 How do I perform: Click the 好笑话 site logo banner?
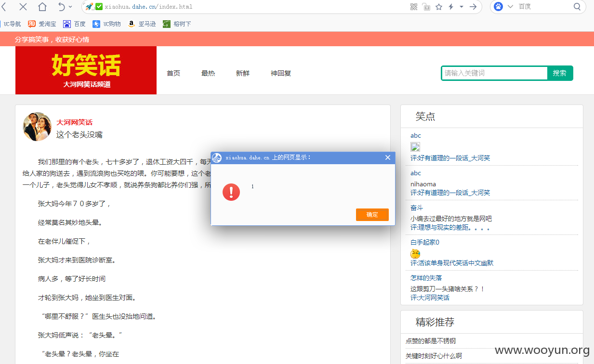[86, 70]
